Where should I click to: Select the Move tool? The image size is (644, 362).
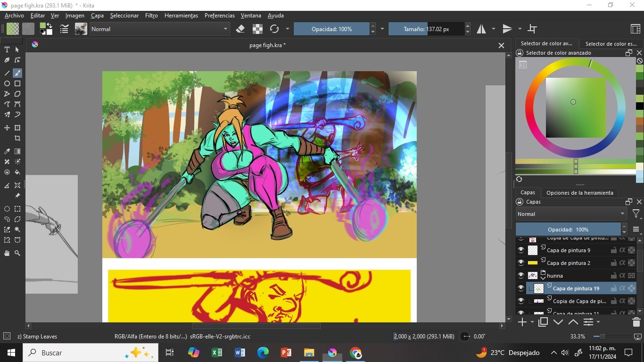pos(7,128)
